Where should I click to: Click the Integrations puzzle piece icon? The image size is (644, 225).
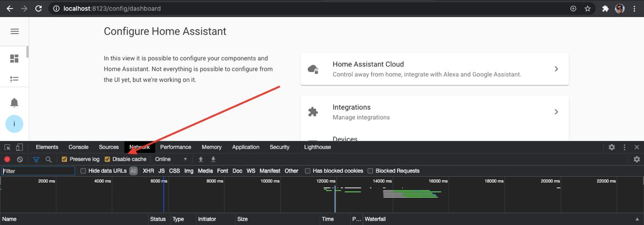(313, 112)
